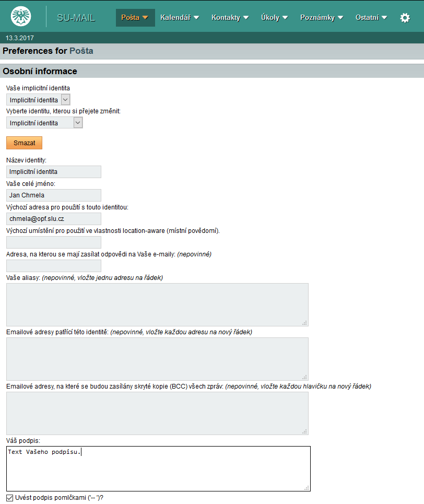Expand the Vaše implicitní identita dropdown

coord(38,100)
